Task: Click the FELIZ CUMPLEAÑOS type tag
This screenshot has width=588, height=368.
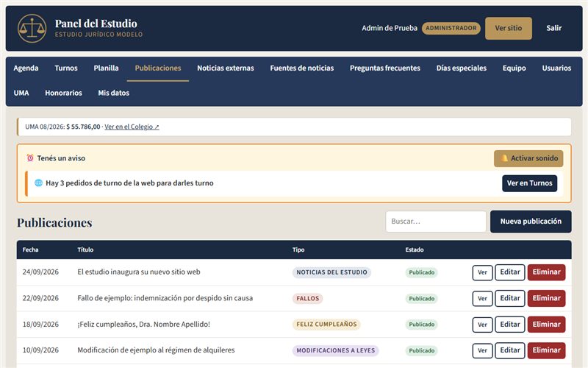Action: [326, 325]
